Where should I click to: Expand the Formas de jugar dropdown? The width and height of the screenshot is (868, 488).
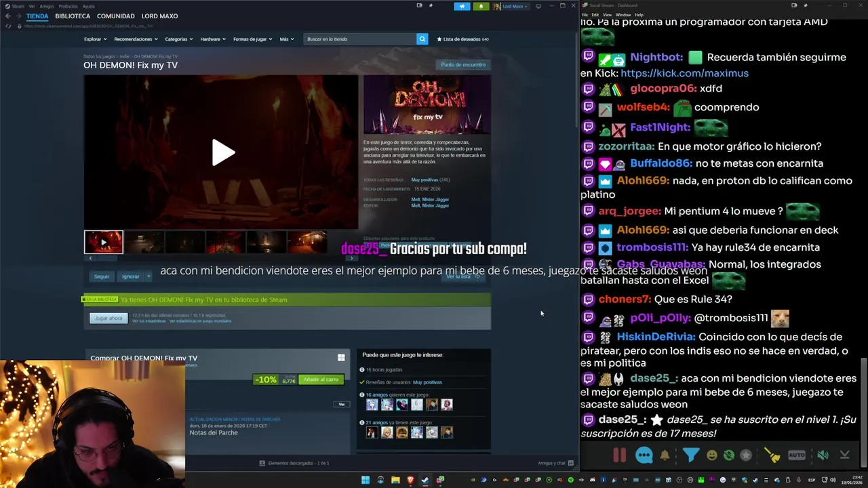pyautogui.click(x=252, y=39)
